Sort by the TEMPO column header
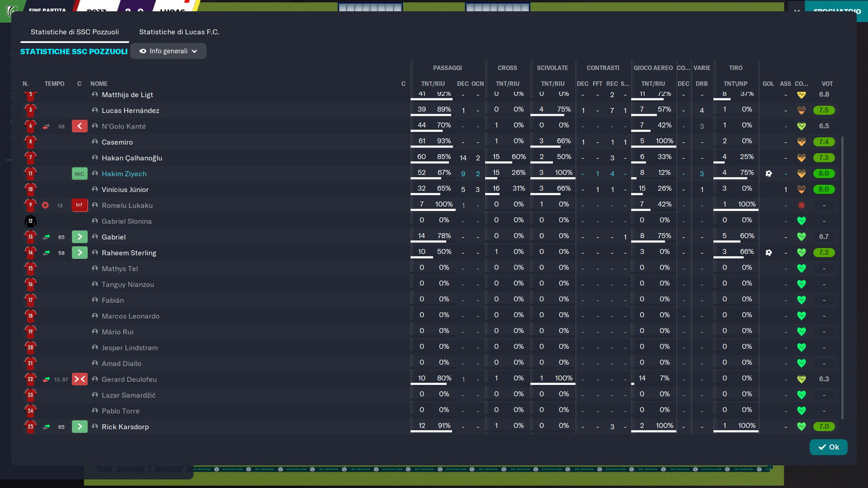Screen dimensions: 868x488 click(x=54, y=84)
